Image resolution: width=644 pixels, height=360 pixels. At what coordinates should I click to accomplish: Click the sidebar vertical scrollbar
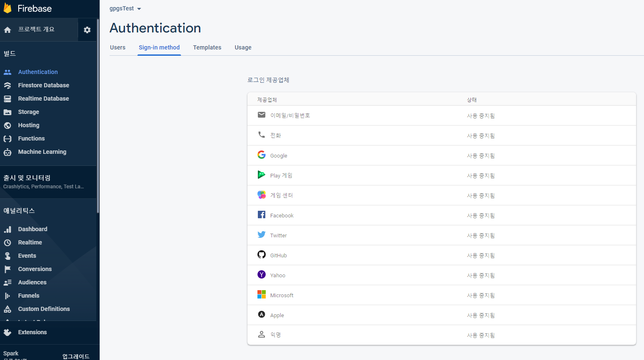[98, 116]
